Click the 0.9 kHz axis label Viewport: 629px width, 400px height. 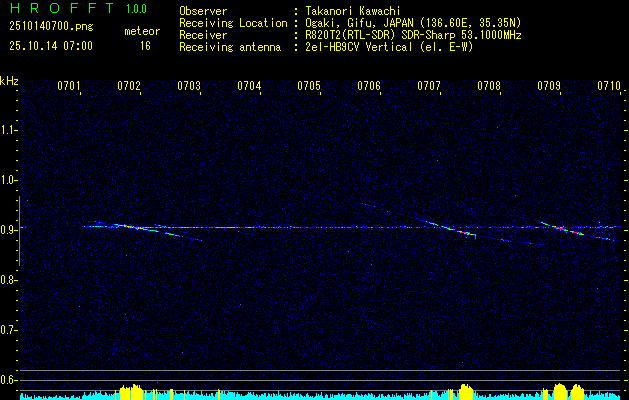coord(7,230)
